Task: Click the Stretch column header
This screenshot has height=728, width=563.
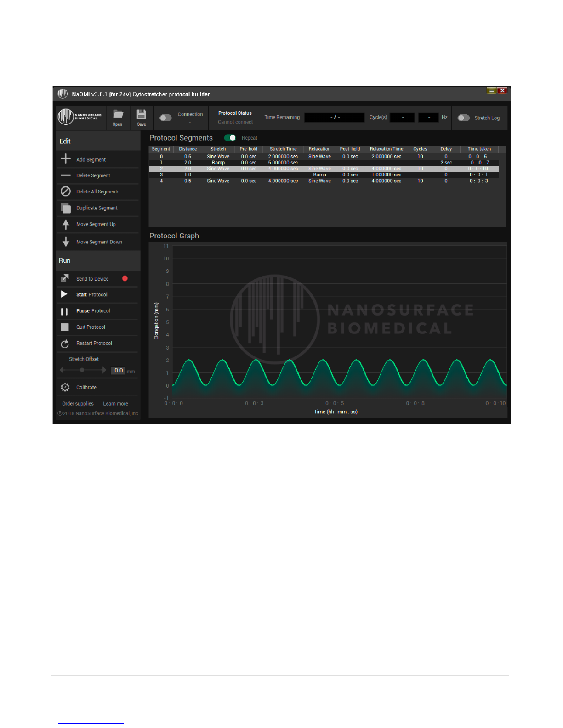Action: pyautogui.click(x=218, y=149)
